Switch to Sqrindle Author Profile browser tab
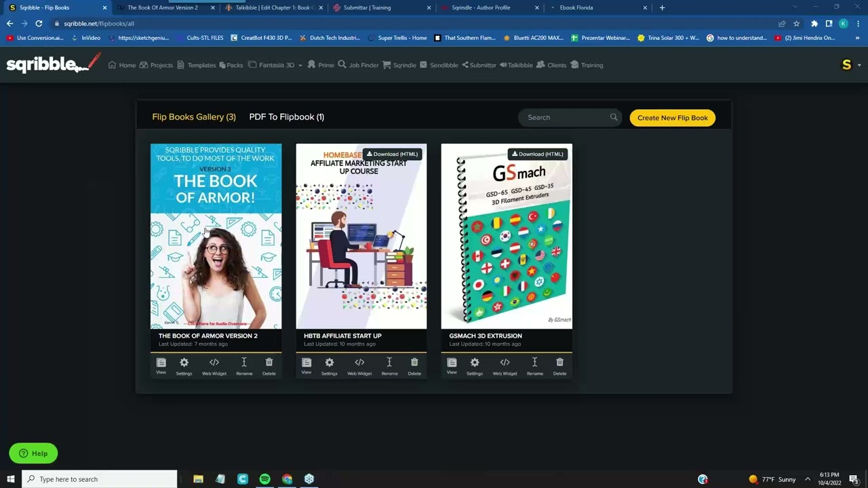The image size is (868, 488). pyautogui.click(x=488, y=7)
